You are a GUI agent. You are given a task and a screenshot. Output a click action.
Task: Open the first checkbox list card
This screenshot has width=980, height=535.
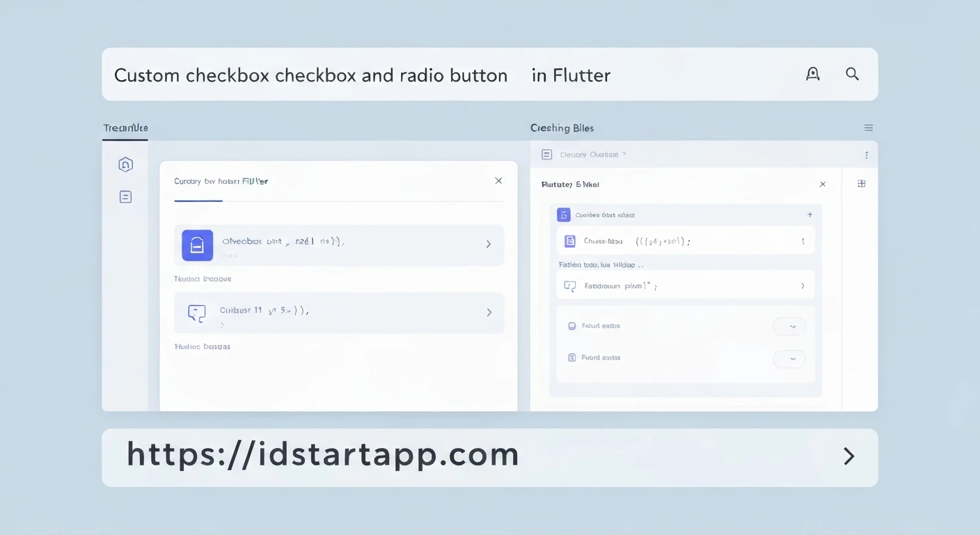coord(339,245)
